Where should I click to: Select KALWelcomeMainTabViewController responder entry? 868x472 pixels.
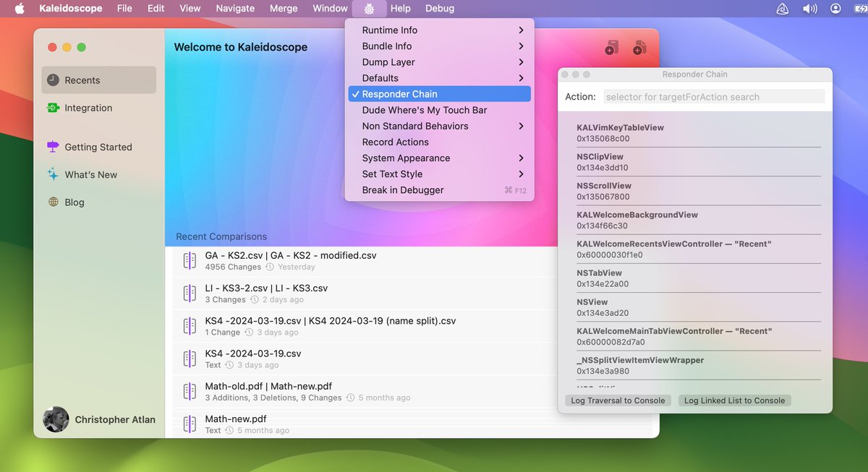699,336
